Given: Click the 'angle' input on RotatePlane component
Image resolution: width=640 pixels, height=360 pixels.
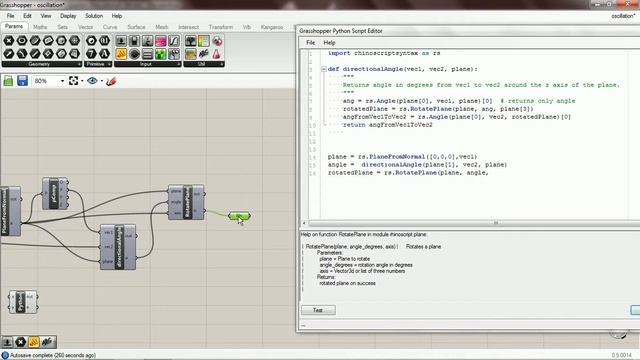Looking at the screenshot, I should click(x=176, y=202).
